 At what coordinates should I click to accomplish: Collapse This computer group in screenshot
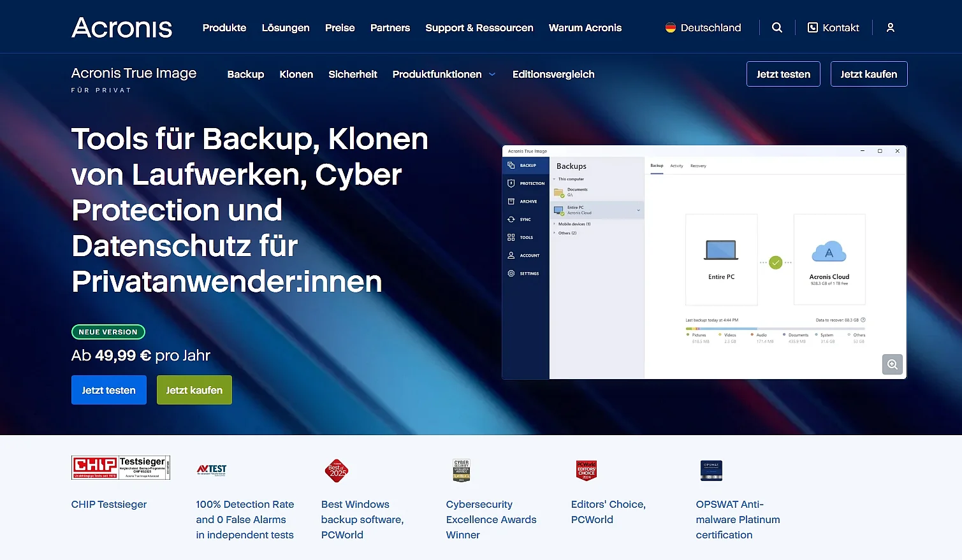click(555, 179)
